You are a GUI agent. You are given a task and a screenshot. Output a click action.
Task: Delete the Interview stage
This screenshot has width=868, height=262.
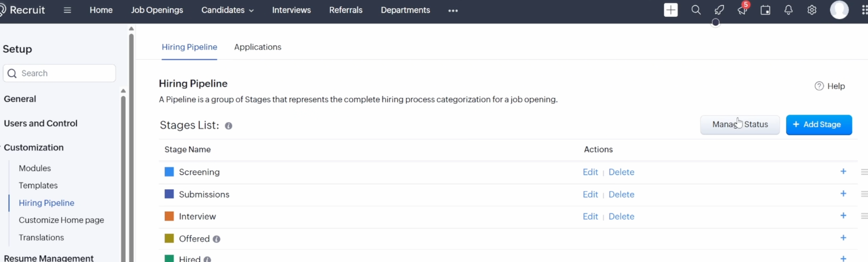click(x=621, y=217)
